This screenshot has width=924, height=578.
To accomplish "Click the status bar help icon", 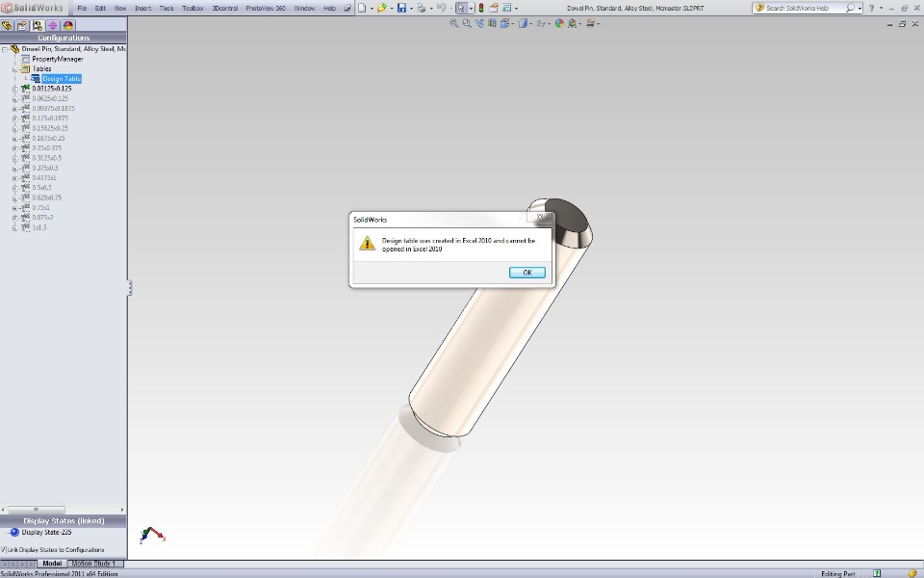I will point(877,573).
